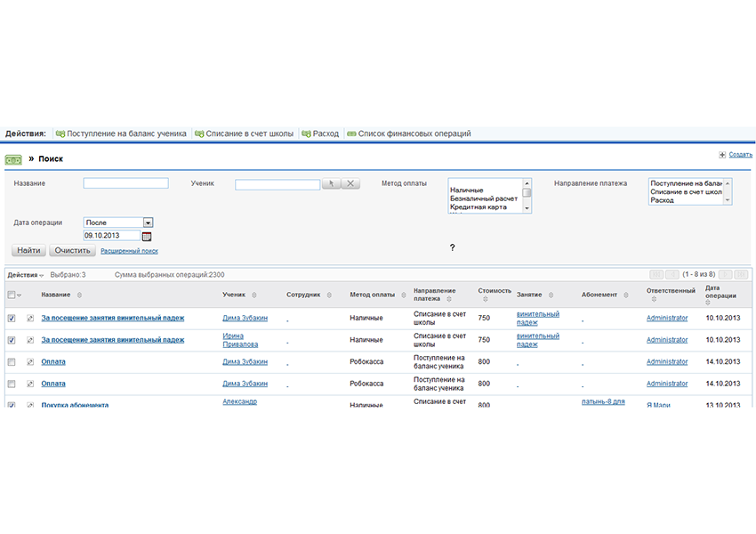This screenshot has width=756, height=534.
Task: Click edit icon in first Оплата row
Action: pos(30,362)
